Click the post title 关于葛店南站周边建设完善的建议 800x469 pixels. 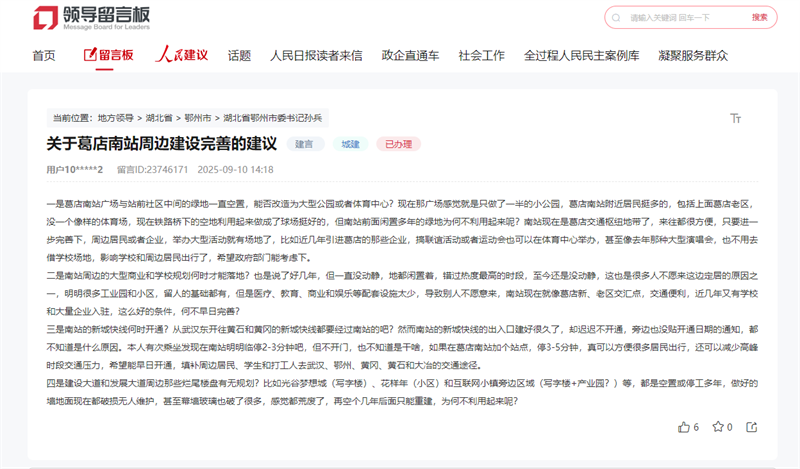tap(162, 144)
